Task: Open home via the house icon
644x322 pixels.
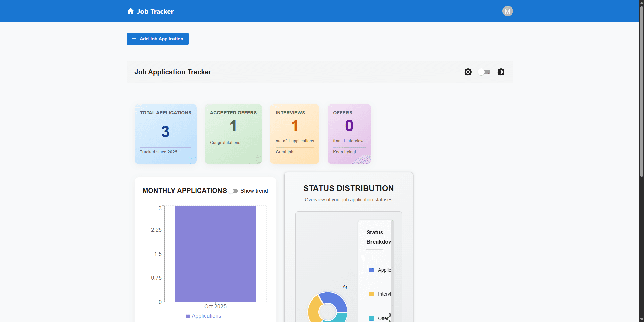Action: point(131,11)
